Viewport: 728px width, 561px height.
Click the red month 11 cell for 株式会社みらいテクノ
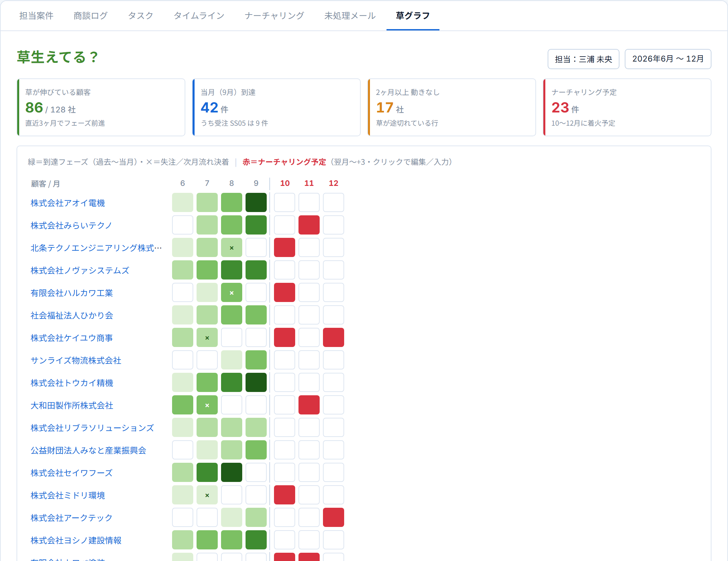click(x=309, y=225)
